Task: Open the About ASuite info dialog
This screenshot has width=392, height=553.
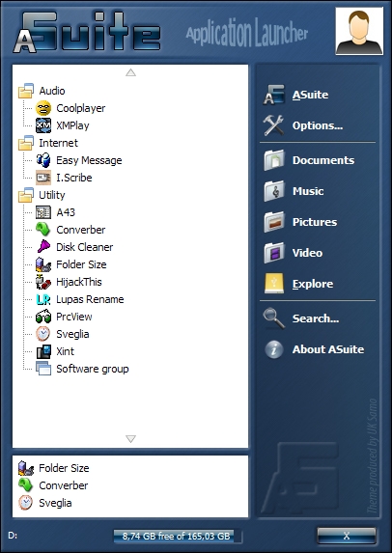Action: pos(327,349)
